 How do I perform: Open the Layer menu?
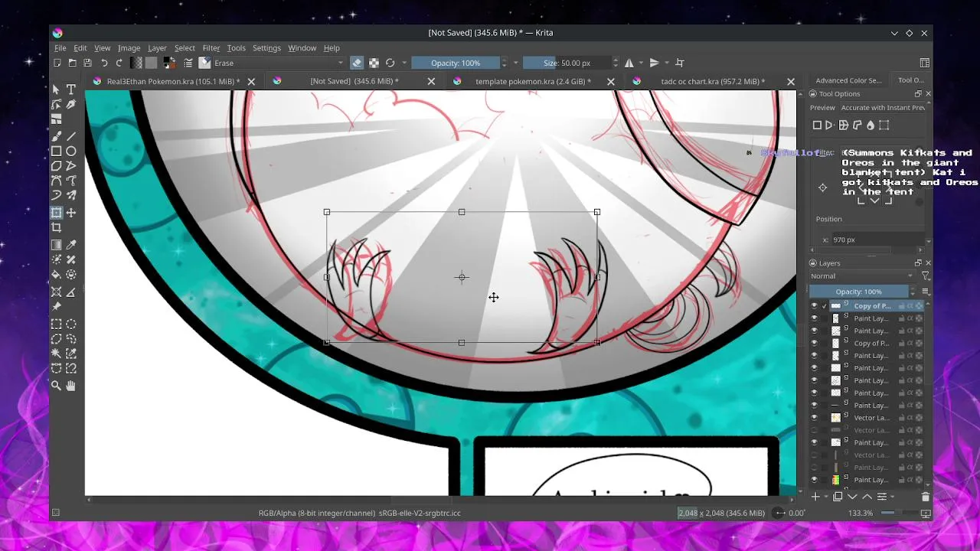157,48
